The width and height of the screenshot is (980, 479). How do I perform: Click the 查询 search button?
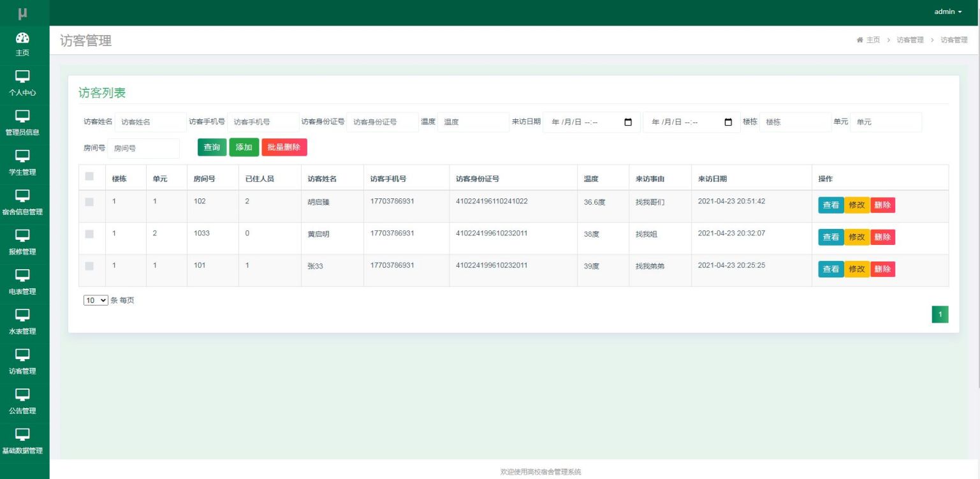click(212, 147)
